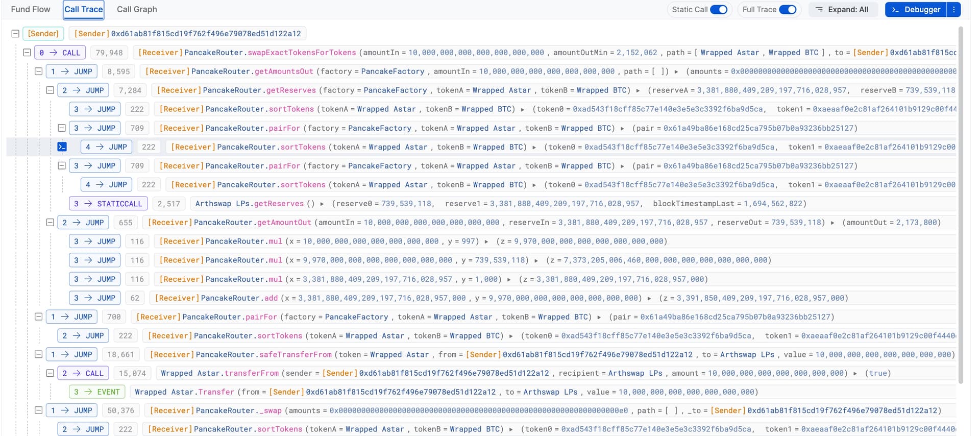Open the Expand: All dropdown
Image resolution: width=980 pixels, height=436 pixels.
(x=842, y=10)
